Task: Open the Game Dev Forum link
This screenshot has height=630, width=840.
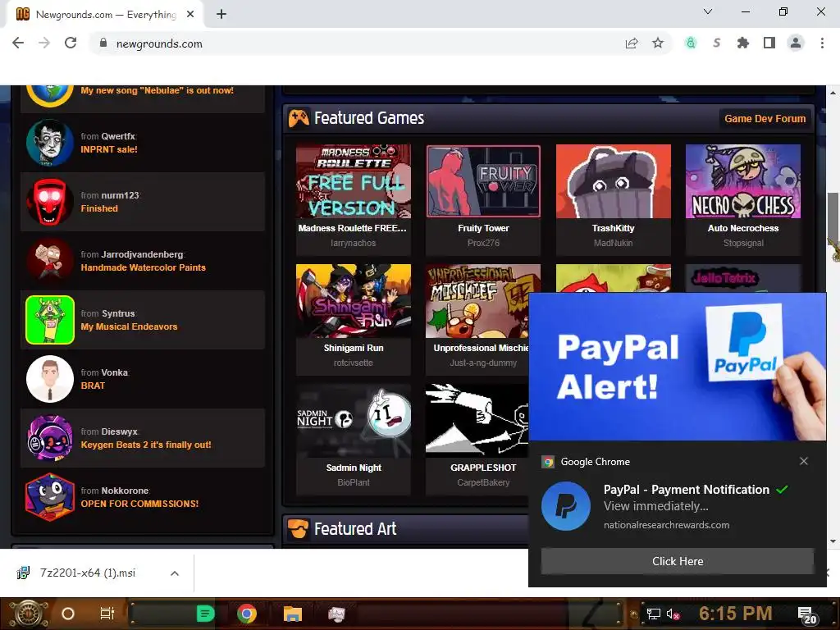Action: (x=765, y=119)
